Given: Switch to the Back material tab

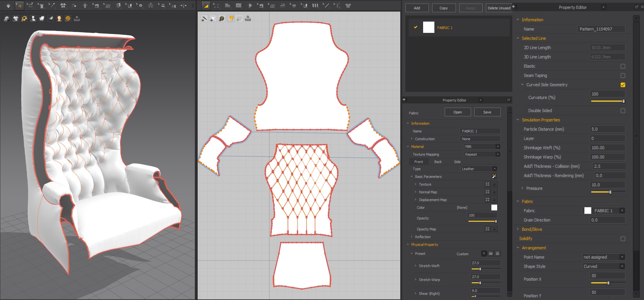Looking at the screenshot, I should pos(438,161).
